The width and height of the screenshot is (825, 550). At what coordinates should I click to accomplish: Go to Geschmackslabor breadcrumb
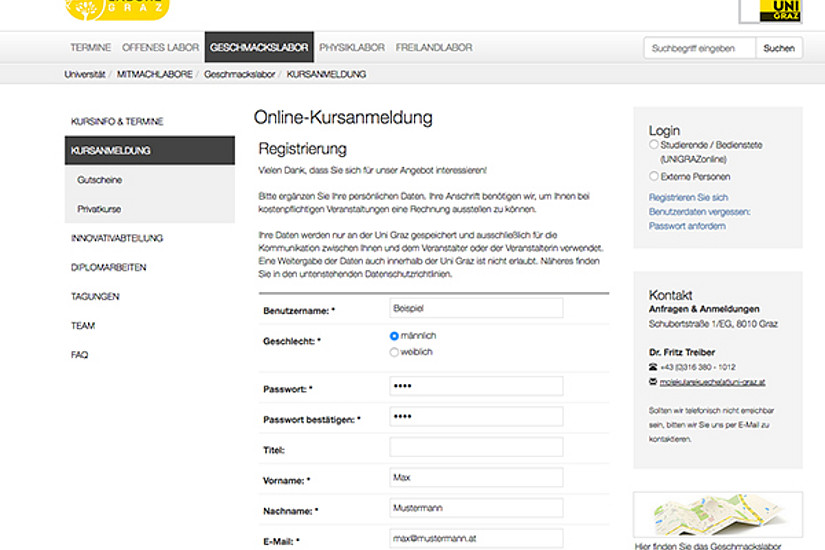coord(239,74)
